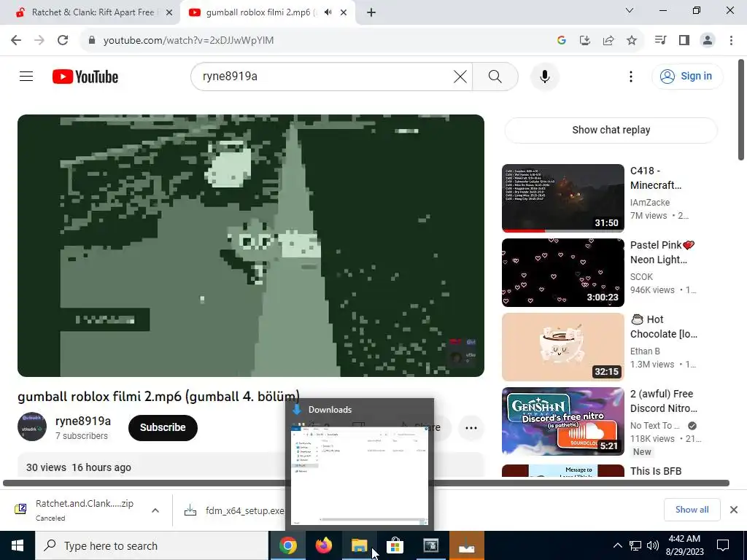The width and height of the screenshot is (747, 560).
Task: View site information via lock icon
Action: pos(91,41)
